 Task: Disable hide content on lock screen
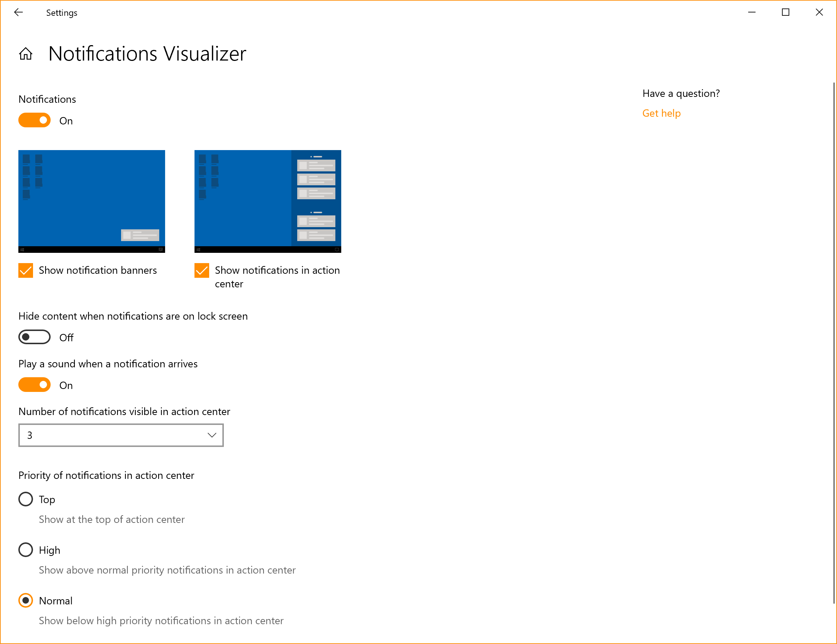[34, 337]
